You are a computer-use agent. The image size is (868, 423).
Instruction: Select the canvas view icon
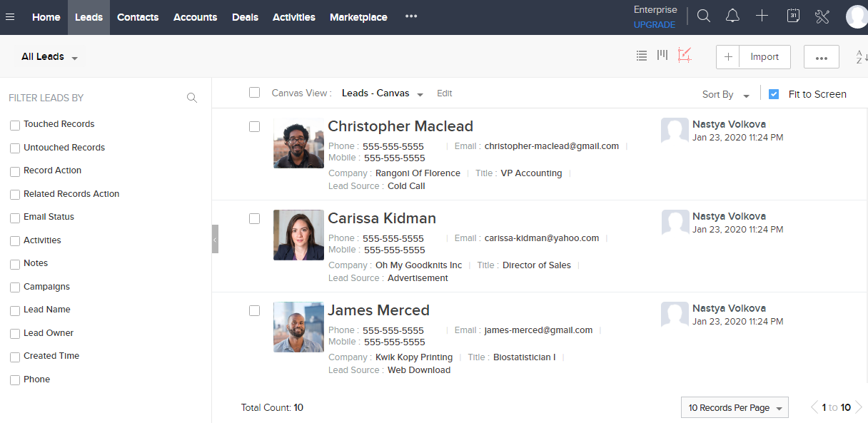tap(685, 56)
